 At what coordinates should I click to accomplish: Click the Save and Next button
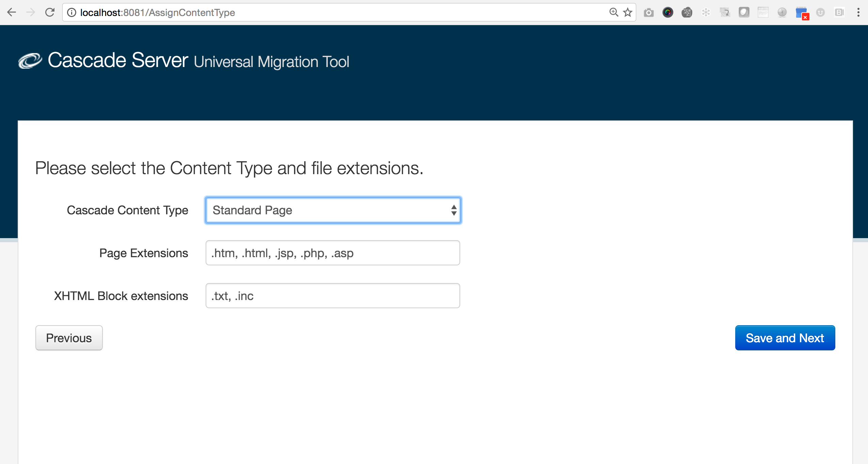coord(785,338)
